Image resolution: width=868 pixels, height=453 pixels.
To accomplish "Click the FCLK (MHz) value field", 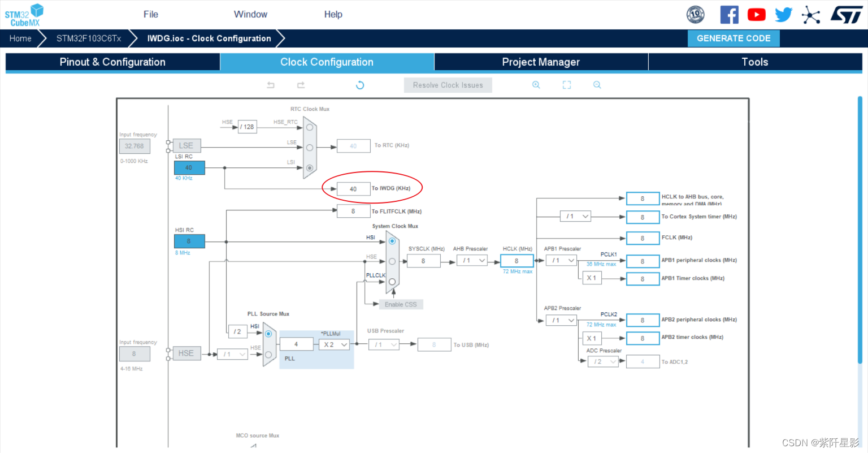I will pyautogui.click(x=643, y=238).
